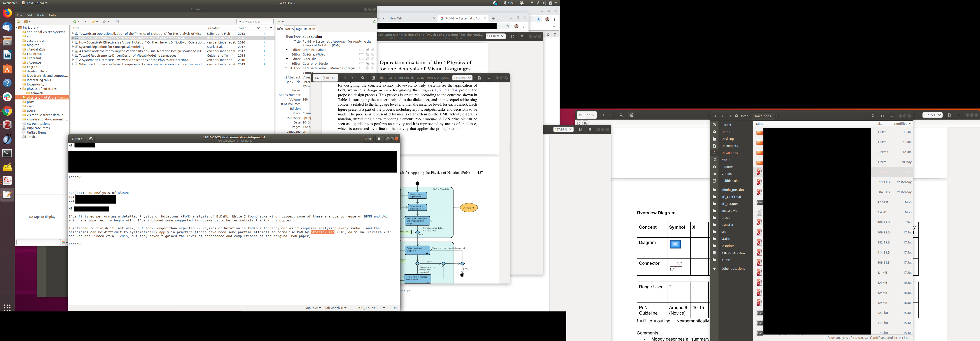
Task: Open Zotero's Advanced Search magnifier icon
Action: 118,22
